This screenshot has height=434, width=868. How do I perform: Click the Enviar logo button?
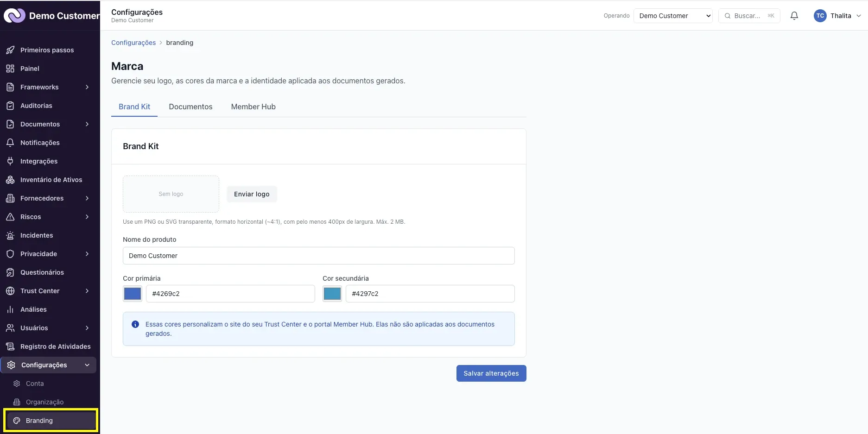(252, 194)
